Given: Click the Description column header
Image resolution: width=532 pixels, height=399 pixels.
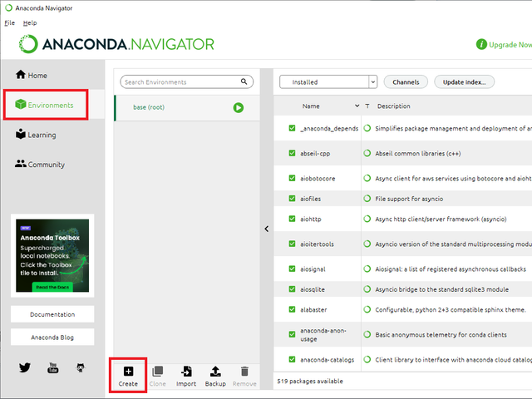Looking at the screenshot, I should [x=393, y=106].
